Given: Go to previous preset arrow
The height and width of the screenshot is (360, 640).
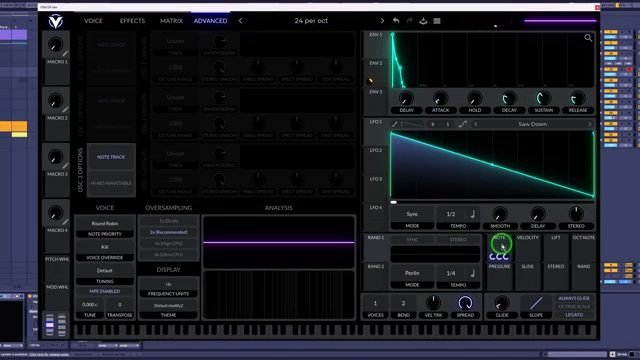Looking at the screenshot, I should (240, 21).
